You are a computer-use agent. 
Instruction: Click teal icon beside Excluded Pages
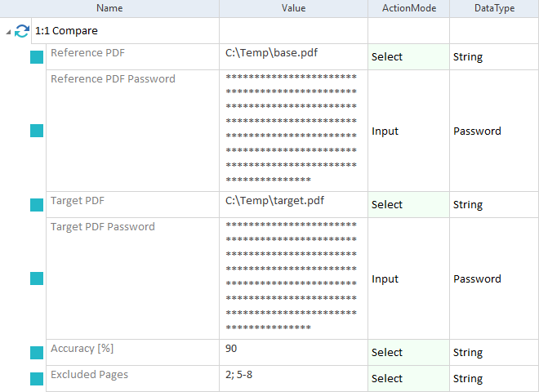click(x=37, y=379)
